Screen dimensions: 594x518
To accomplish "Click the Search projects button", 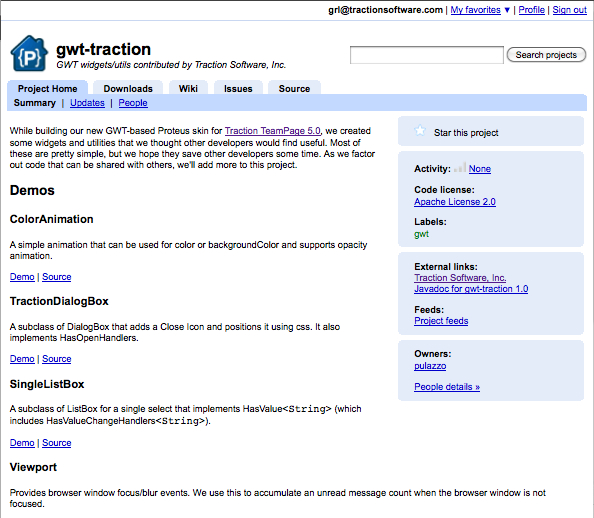I will pos(546,55).
